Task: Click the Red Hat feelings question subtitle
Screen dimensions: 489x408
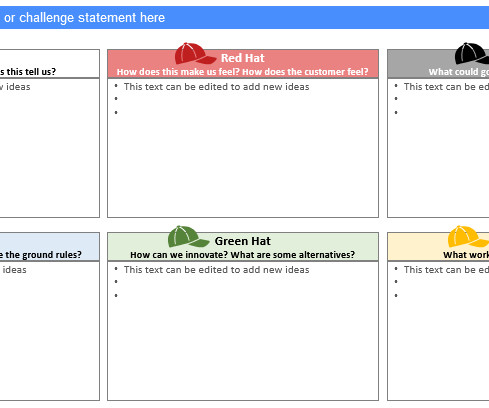Action: pyautogui.click(x=243, y=72)
